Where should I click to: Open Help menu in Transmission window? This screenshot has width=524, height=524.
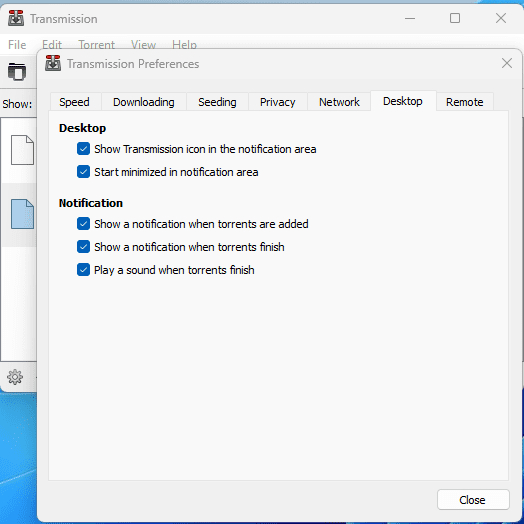click(184, 44)
